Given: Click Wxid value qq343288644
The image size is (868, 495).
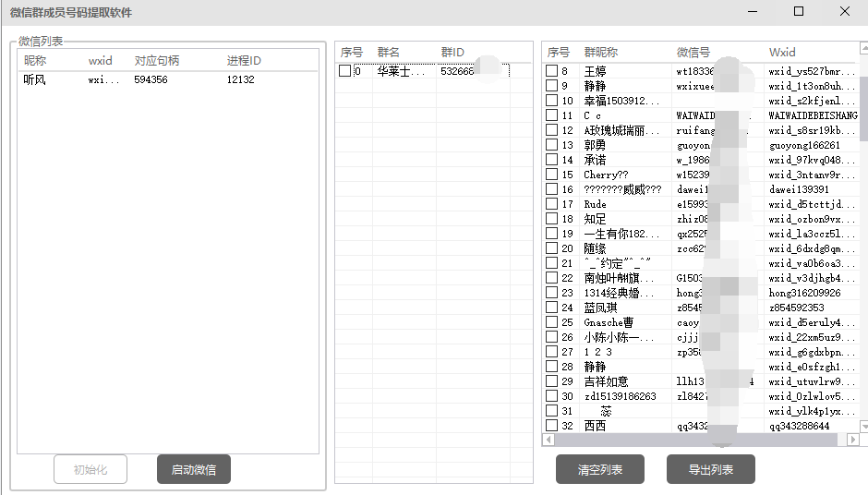Looking at the screenshot, I should pos(799,426).
